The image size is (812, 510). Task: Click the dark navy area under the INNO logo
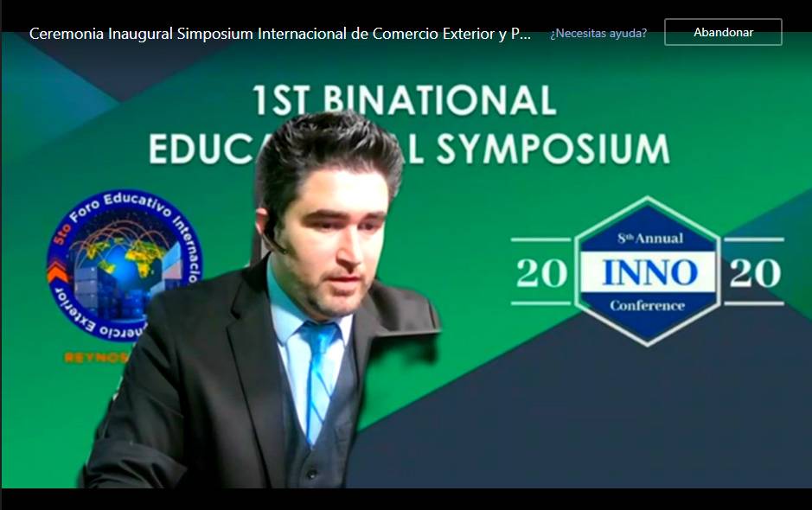tap(605, 415)
